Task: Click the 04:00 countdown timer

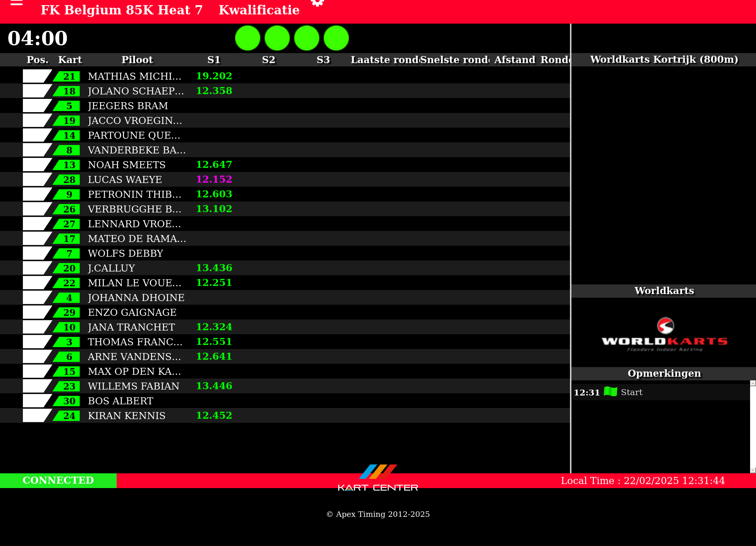Action: [38, 38]
